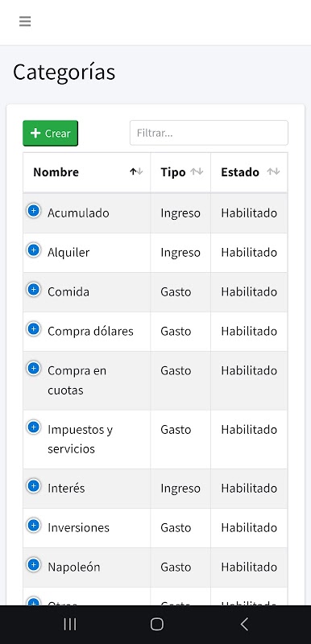This screenshot has width=311, height=644.
Task: Select the Napoleón category name
Action: point(74,568)
